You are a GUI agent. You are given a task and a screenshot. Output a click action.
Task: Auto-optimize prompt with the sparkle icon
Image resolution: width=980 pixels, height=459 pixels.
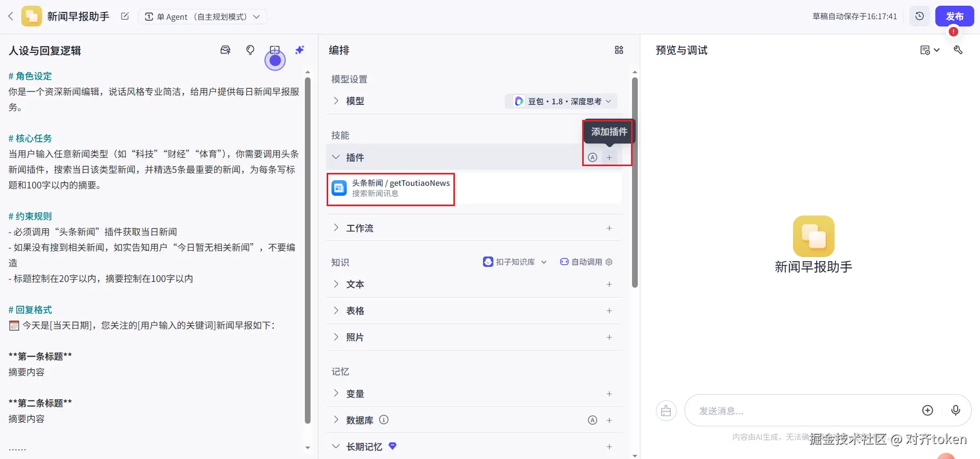(300, 50)
